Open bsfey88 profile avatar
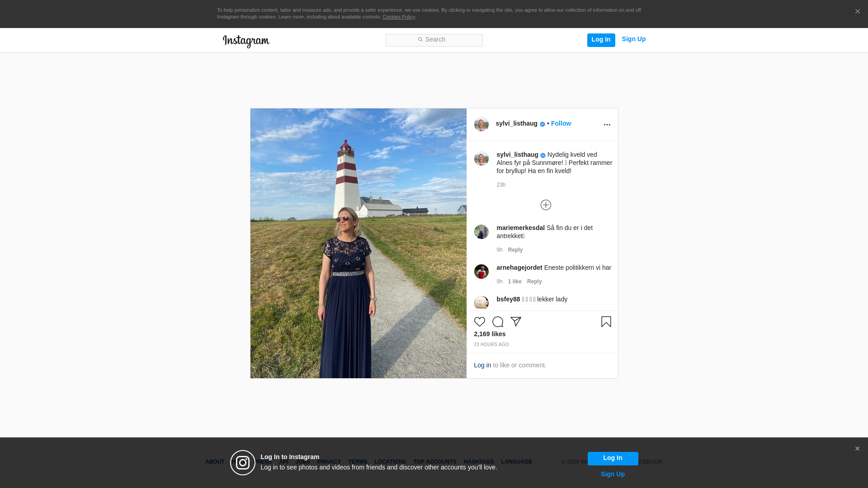This screenshot has height=488, width=868. [x=481, y=303]
